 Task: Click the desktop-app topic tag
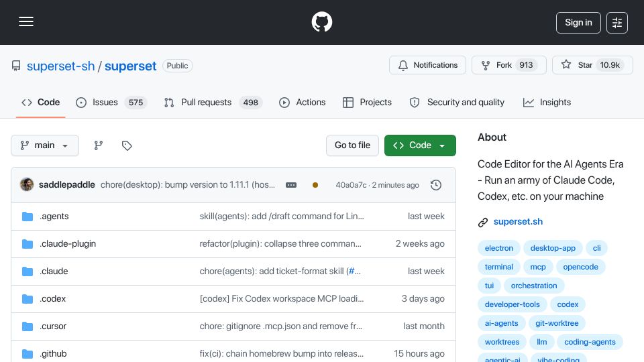click(553, 248)
